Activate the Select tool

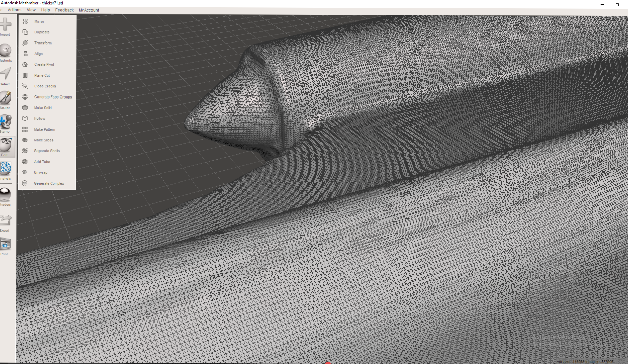5,76
